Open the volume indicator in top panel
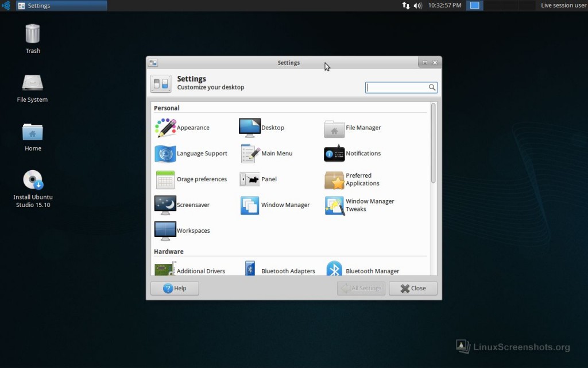 tap(417, 6)
